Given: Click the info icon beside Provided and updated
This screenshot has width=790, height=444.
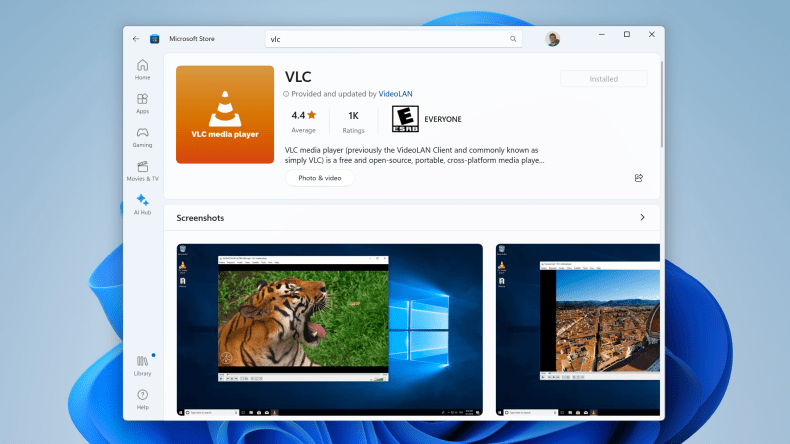Looking at the screenshot, I should point(286,94).
